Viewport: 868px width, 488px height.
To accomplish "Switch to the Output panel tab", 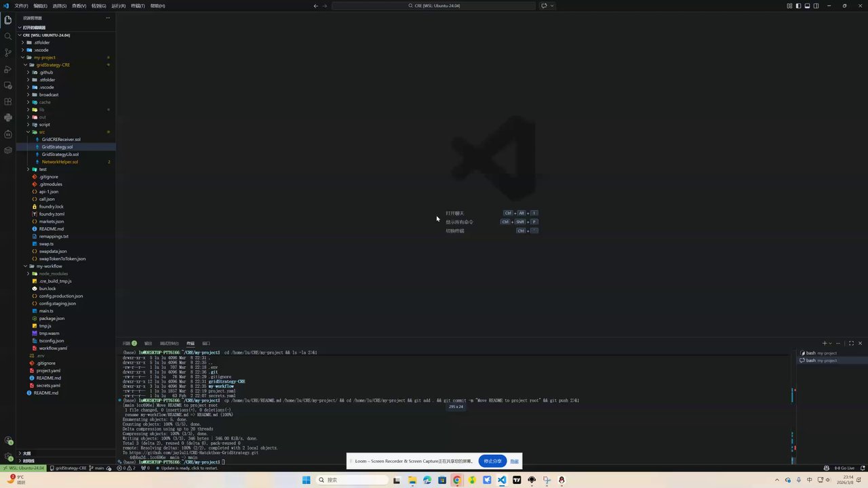I will [148, 343].
